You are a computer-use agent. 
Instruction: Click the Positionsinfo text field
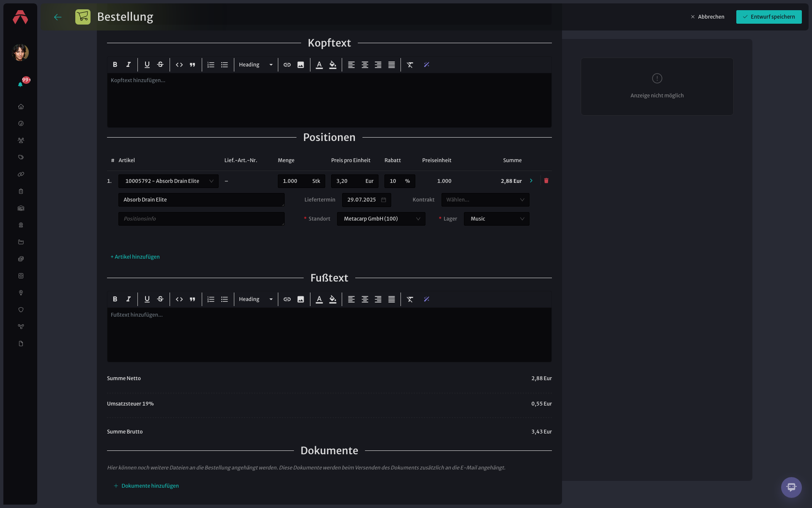click(x=201, y=219)
